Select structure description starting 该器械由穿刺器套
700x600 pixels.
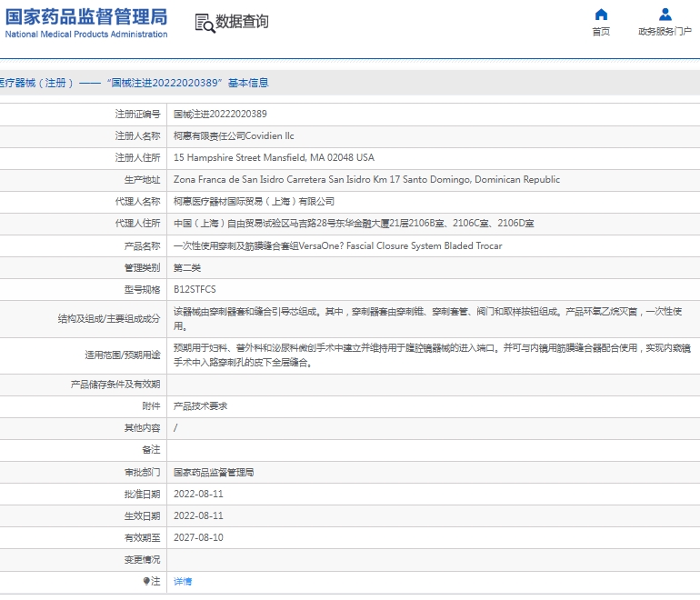pos(427,319)
